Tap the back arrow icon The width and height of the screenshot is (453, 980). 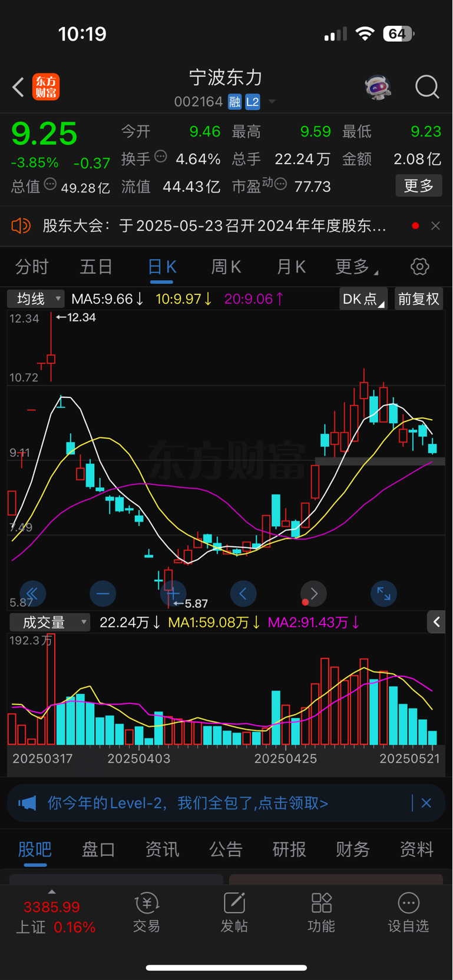pyautogui.click(x=18, y=87)
